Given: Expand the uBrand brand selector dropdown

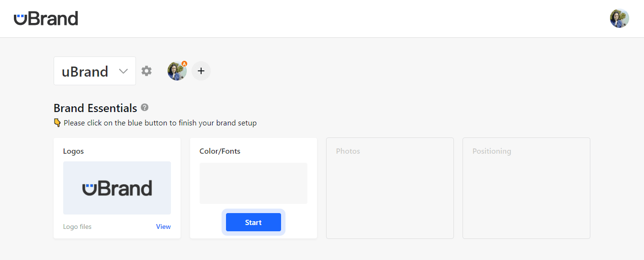Looking at the screenshot, I should [95, 71].
